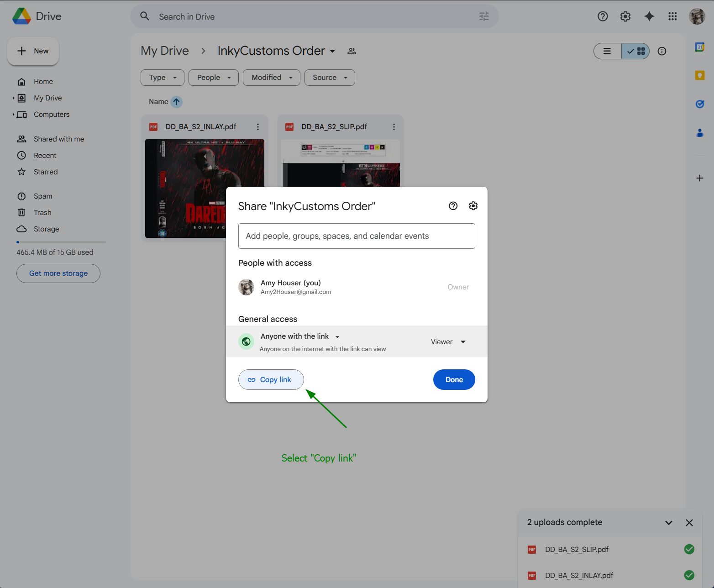Click the New button
Screen dimensions: 714x588
33,51
